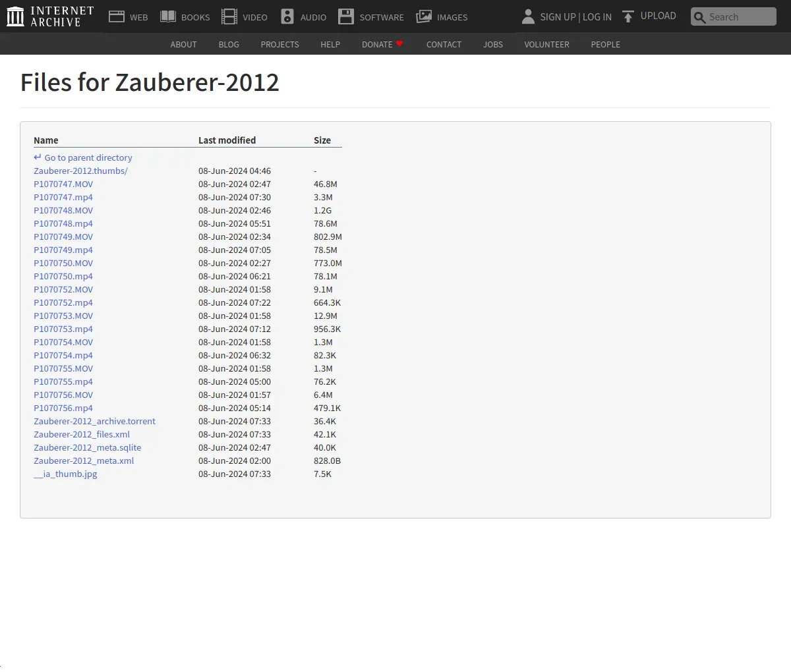Click Go to parent directory link
The width and height of the screenshot is (791, 672).
(83, 157)
